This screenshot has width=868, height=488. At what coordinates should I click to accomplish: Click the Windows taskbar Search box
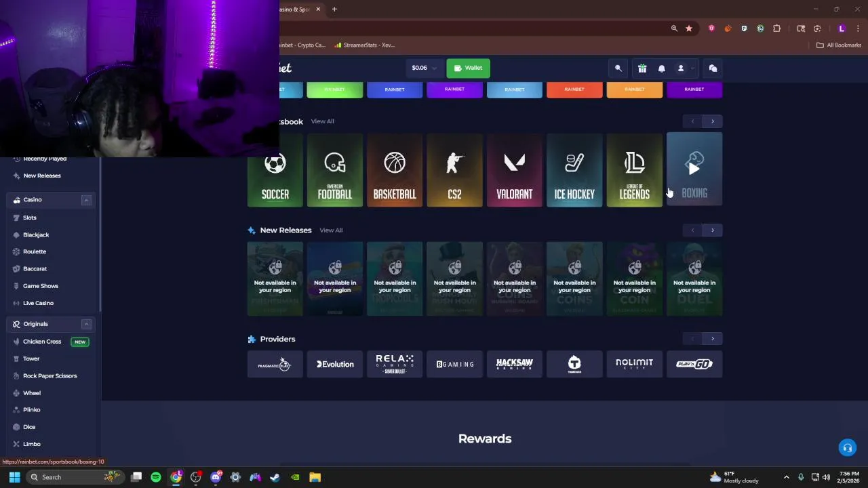[x=75, y=477]
